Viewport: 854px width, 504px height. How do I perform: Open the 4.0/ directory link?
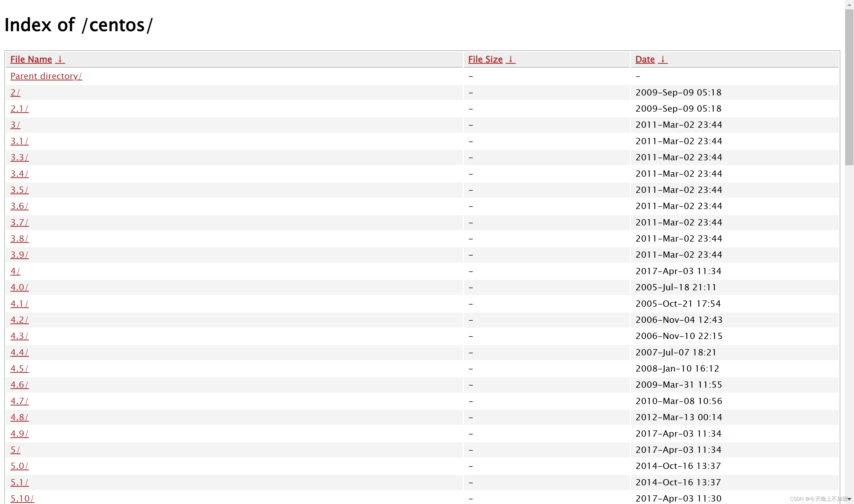19,287
